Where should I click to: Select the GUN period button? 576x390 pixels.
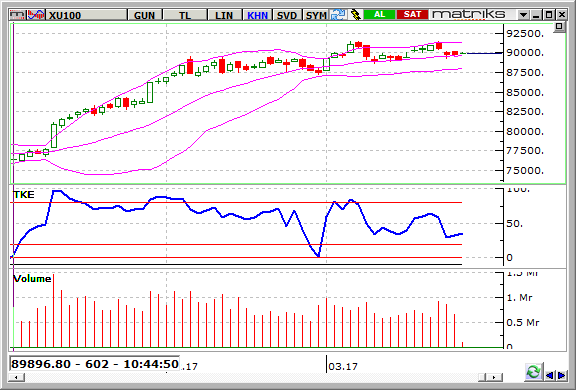pyautogui.click(x=145, y=15)
